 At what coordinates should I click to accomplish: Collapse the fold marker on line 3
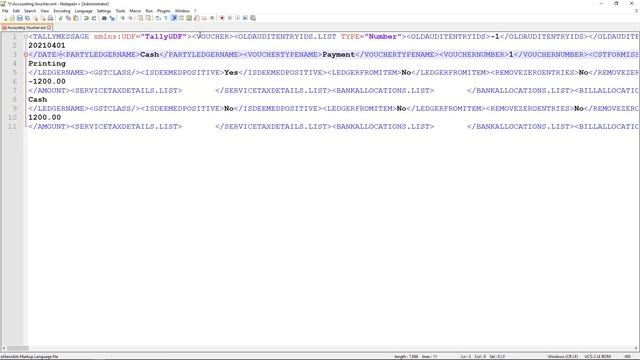click(x=26, y=55)
